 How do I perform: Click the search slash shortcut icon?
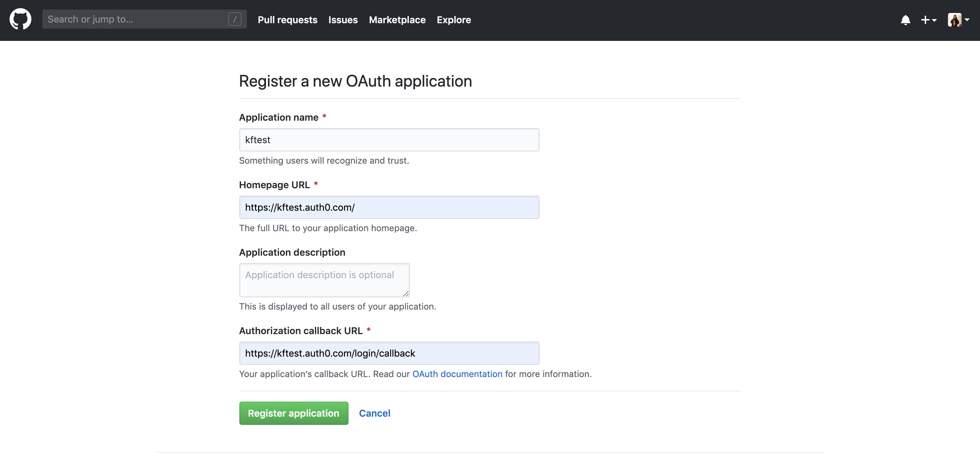click(235, 19)
